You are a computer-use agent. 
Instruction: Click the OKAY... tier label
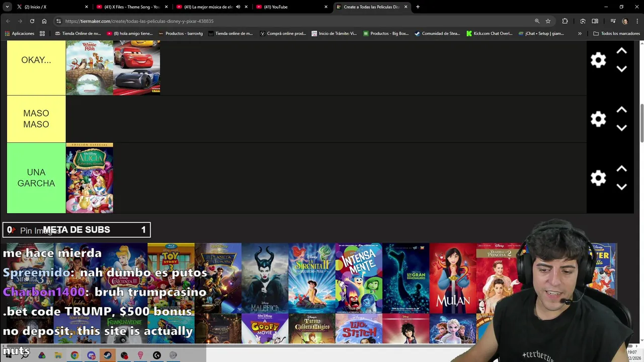pyautogui.click(x=36, y=60)
